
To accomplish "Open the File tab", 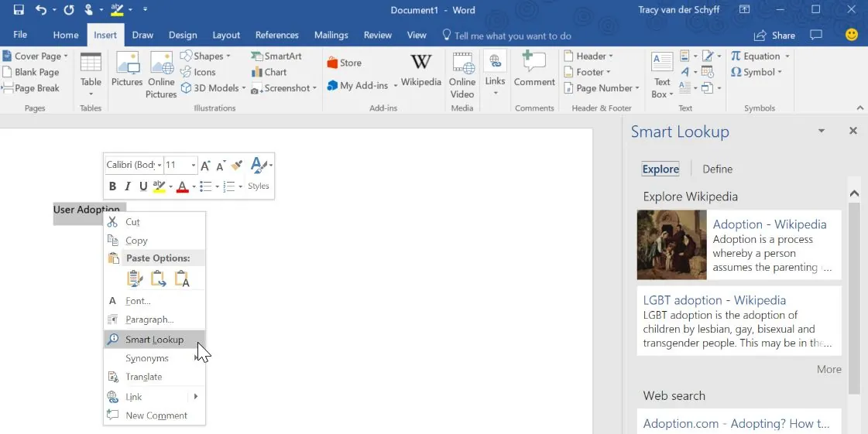I will click(x=20, y=35).
